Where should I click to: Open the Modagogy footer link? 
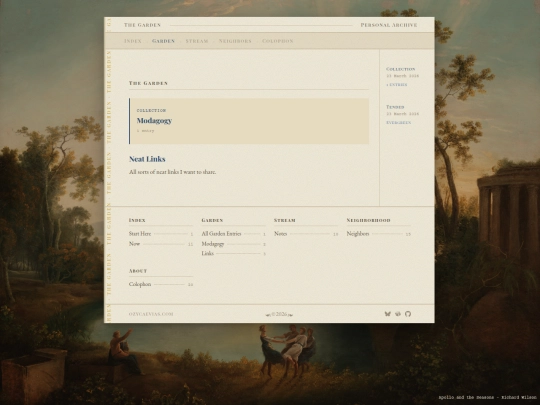click(233, 244)
